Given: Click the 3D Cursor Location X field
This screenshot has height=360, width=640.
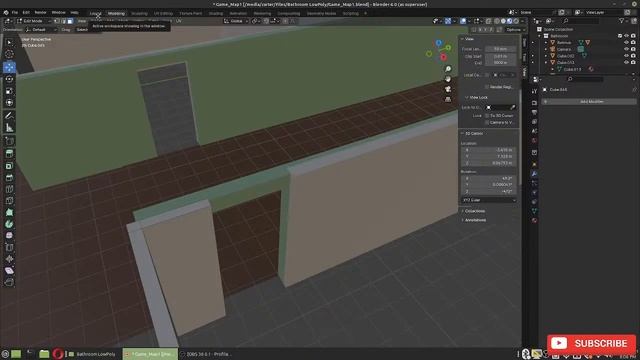Looking at the screenshot, I should coord(489,150).
